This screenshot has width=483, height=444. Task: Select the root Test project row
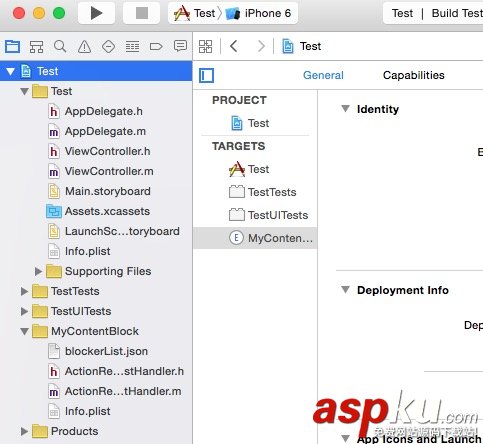[96, 71]
